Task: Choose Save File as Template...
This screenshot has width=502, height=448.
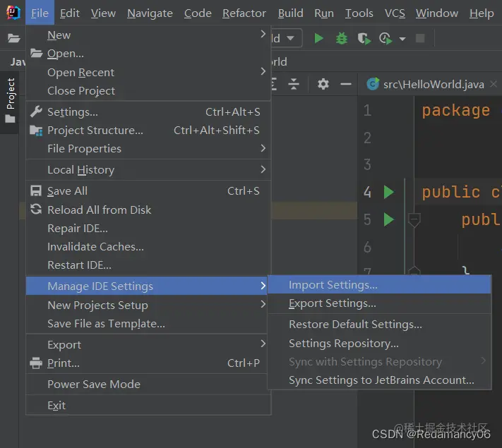Action: [147, 324]
